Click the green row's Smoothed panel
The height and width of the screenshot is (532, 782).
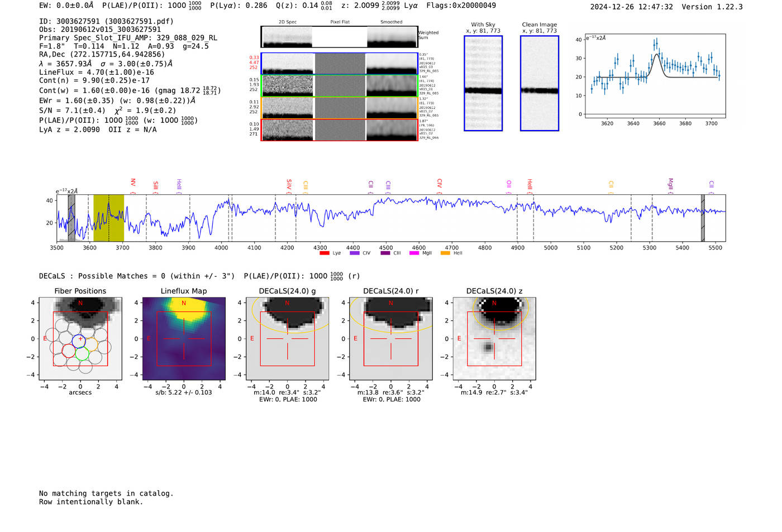point(392,85)
